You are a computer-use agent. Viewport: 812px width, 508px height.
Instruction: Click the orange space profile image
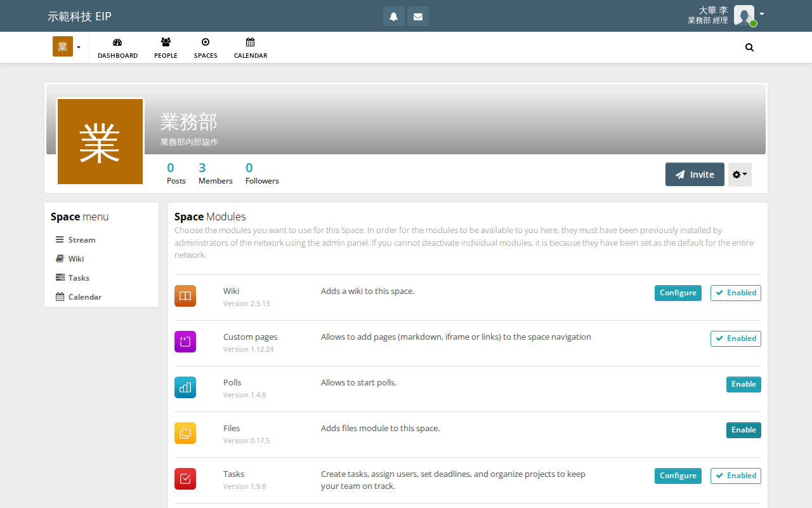[100, 142]
